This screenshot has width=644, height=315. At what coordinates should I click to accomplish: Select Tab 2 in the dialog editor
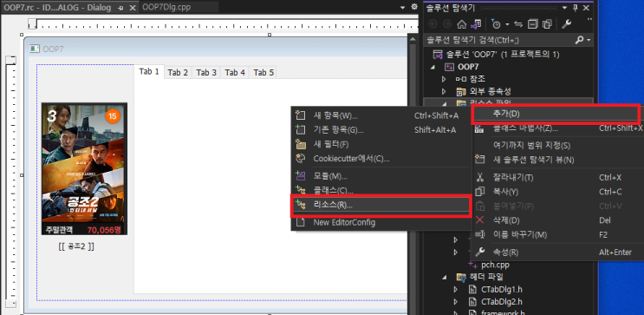click(x=178, y=72)
